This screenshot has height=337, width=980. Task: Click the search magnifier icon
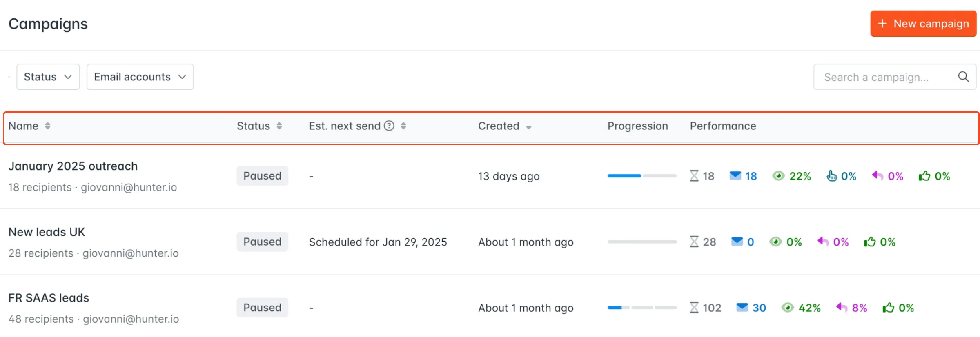[963, 77]
